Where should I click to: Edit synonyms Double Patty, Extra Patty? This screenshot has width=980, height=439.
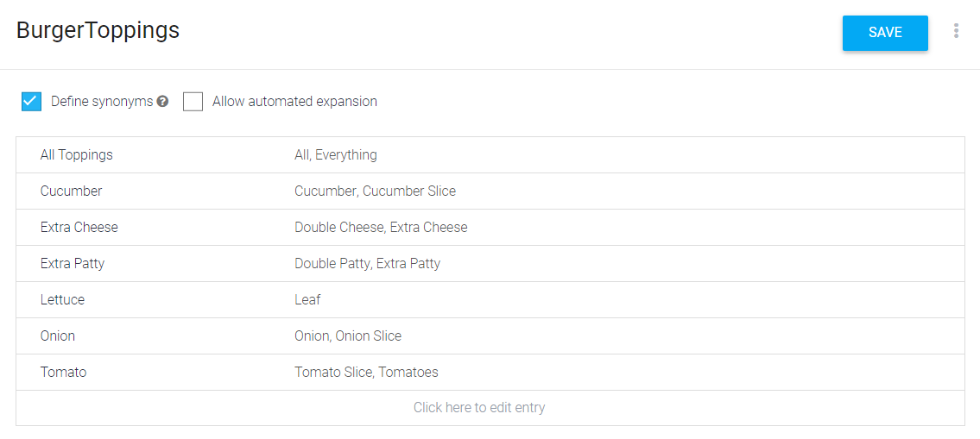[368, 264]
